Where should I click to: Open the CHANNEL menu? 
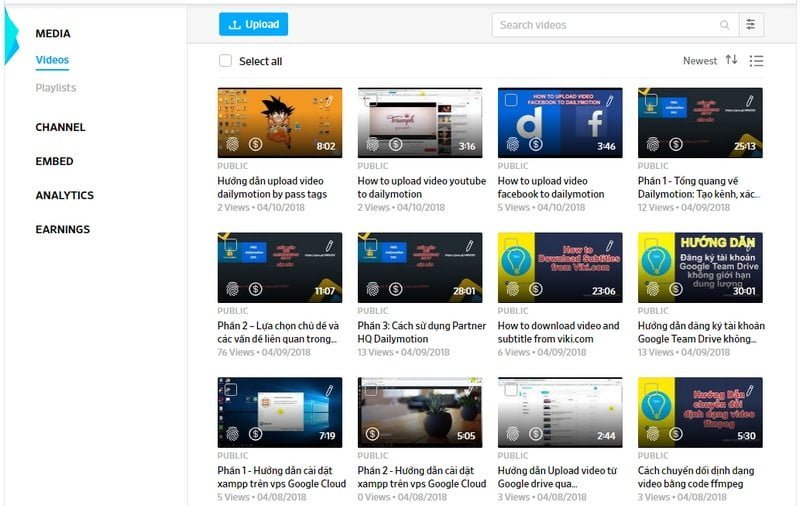60,127
